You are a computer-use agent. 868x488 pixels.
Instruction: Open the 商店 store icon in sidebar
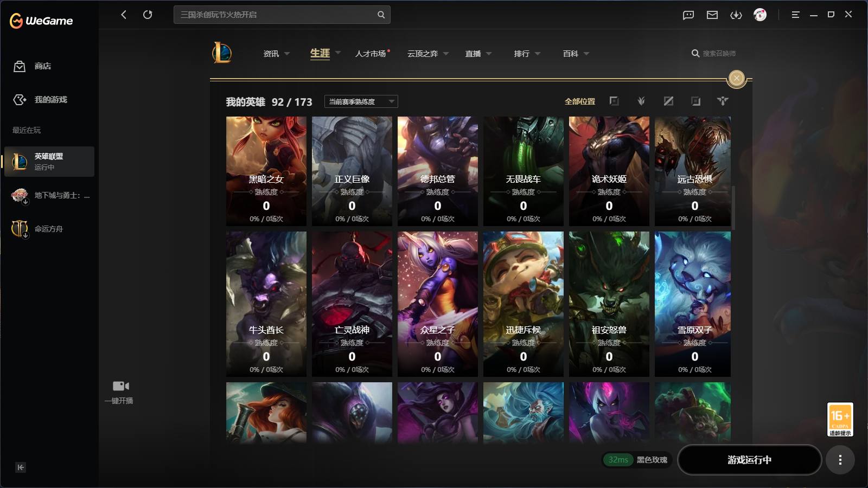click(x=20, y=66)
